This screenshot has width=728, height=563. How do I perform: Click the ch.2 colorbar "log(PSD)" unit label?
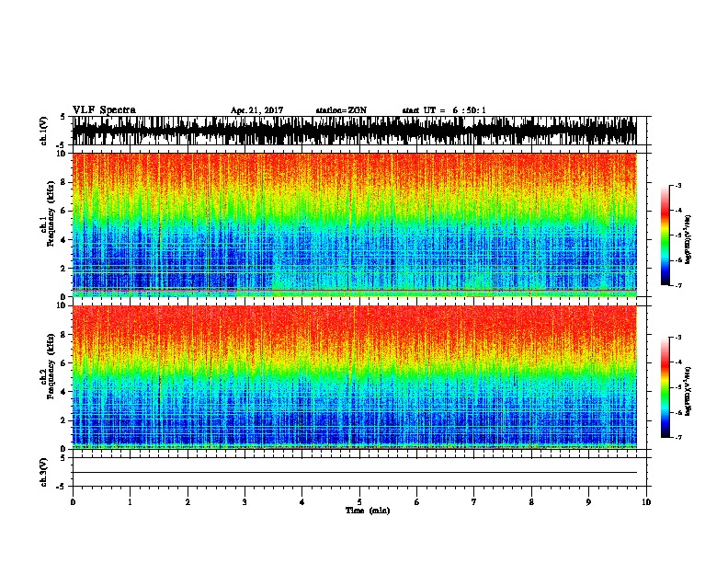pos(688,391)
